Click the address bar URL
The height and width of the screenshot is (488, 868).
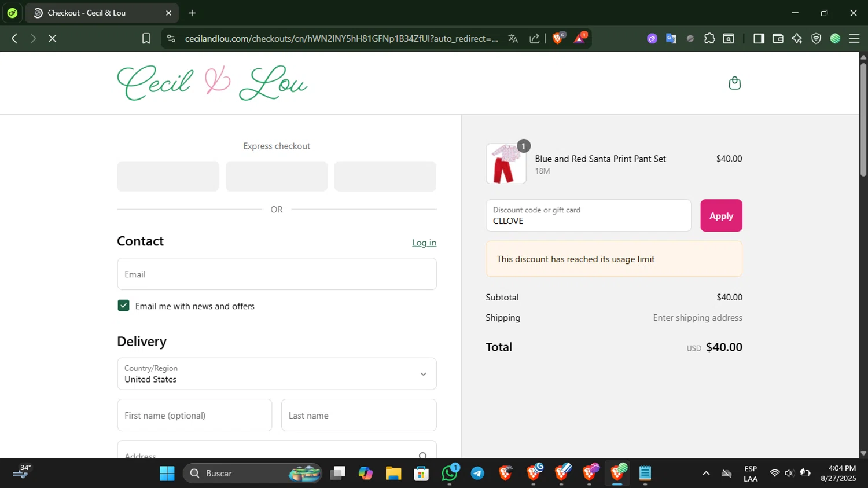341,39
